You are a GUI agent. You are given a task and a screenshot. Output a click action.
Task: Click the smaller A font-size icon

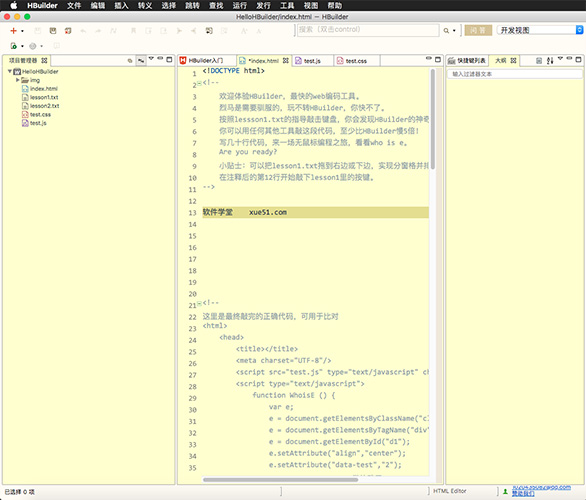(259, 31)
